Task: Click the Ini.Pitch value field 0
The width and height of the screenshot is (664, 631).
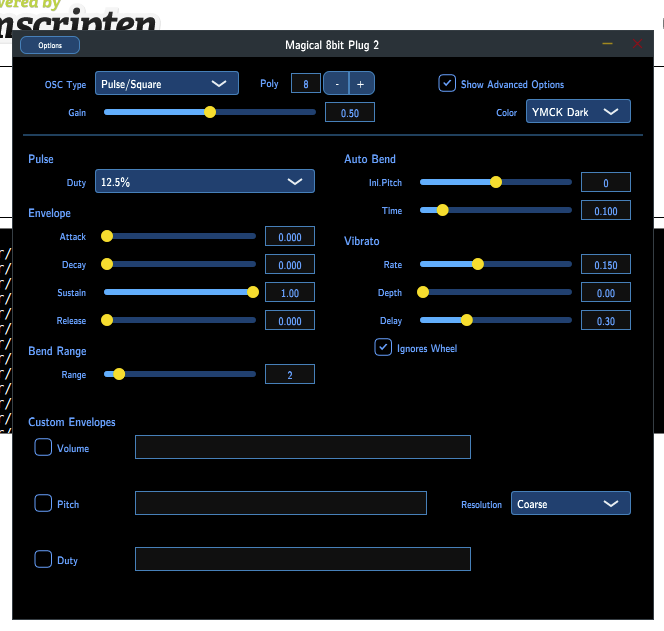Action: point(606,183)
